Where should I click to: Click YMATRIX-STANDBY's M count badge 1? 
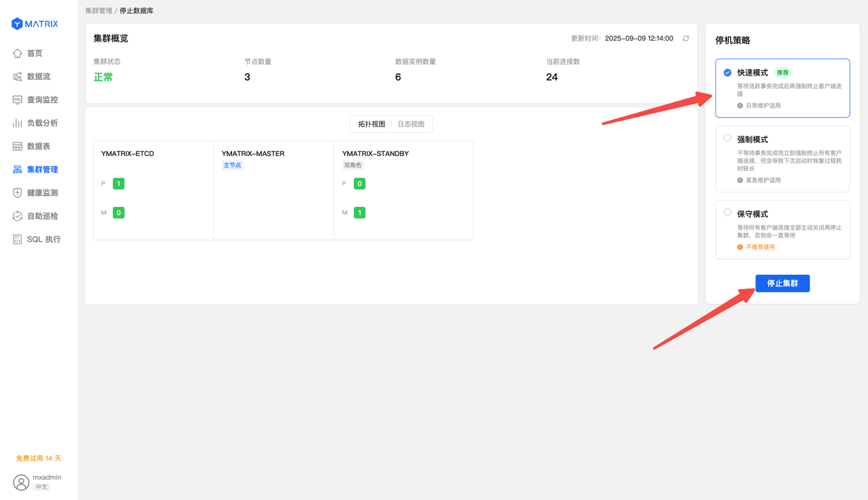click(x=359, y=213)
